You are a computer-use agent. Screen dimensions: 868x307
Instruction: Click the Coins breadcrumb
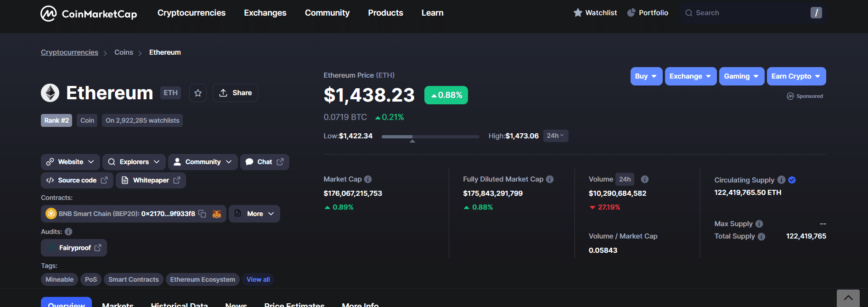pos(124,52)
